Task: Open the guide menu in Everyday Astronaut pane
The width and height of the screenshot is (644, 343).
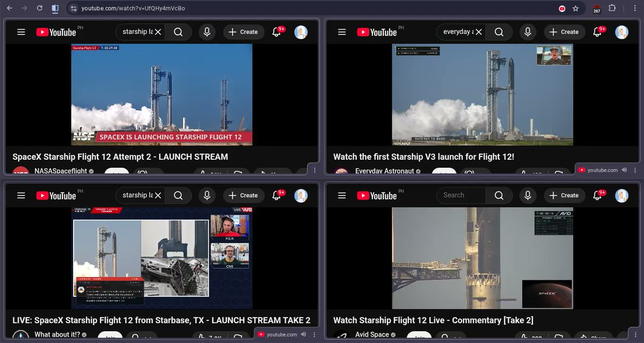Action: [342, 32]
